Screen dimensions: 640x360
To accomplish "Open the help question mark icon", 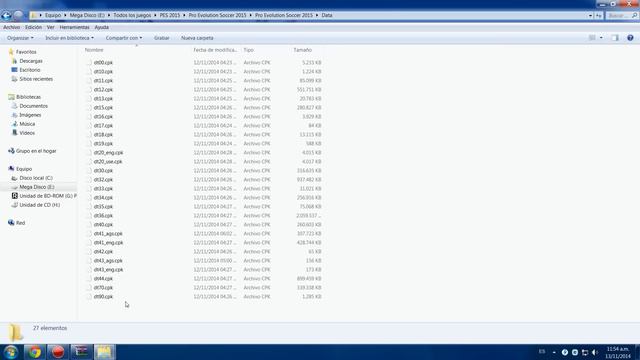I will tap(630, 38).
